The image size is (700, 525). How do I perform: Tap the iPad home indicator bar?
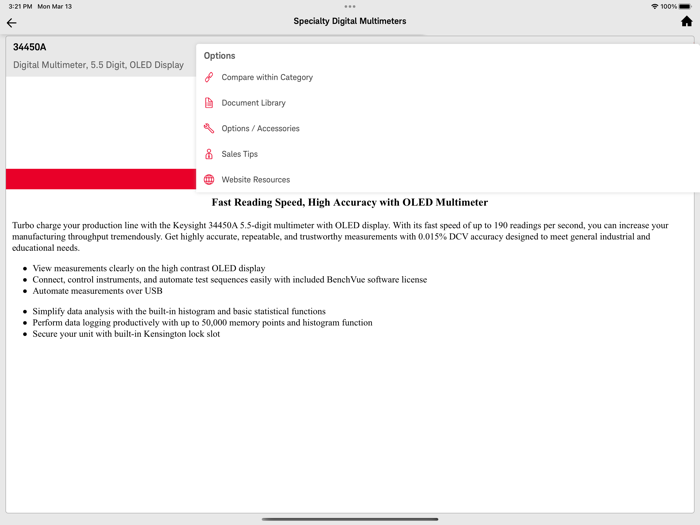pyautogui.click(x=350, y=519)
